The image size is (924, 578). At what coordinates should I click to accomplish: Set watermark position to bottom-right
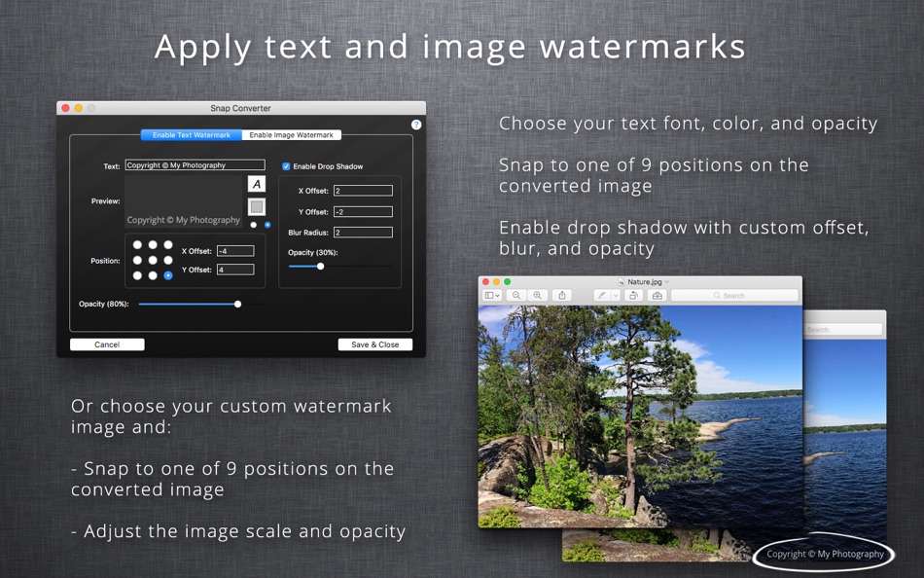[x=168, y=275]
